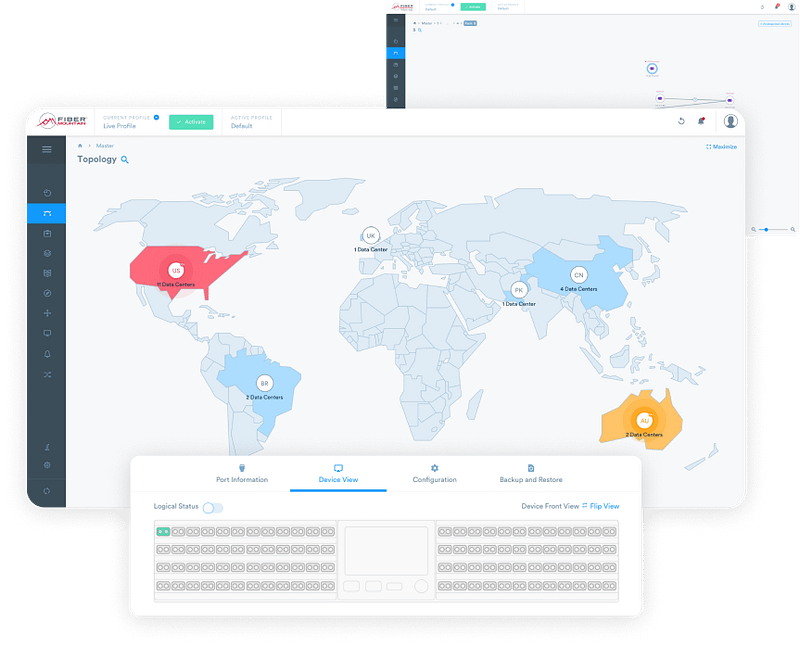
Task: Open the Backup and Restore tab
Action: tap(531, 474)
